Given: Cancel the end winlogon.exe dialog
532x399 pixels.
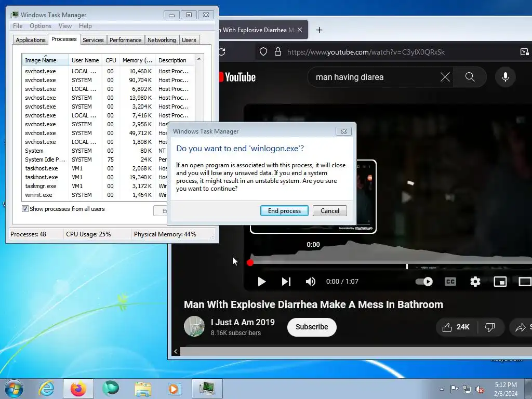Looking at the screenshot, I should [330, 211].
